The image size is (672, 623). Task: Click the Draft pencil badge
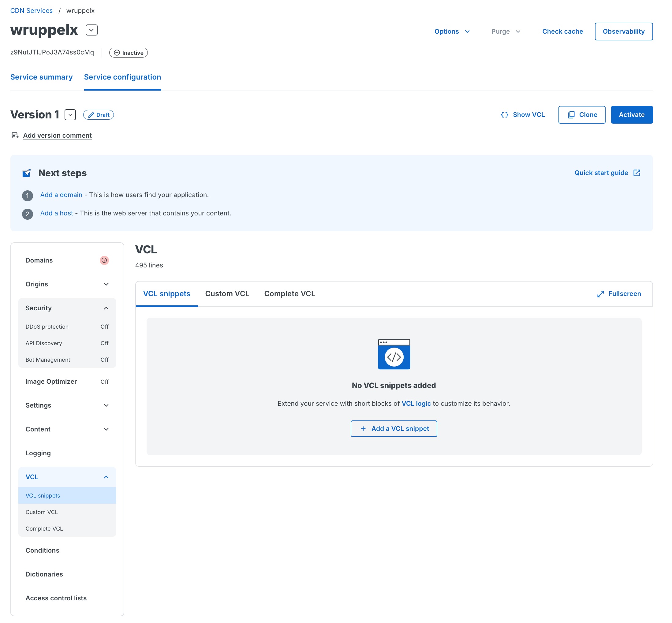(99, 115)
